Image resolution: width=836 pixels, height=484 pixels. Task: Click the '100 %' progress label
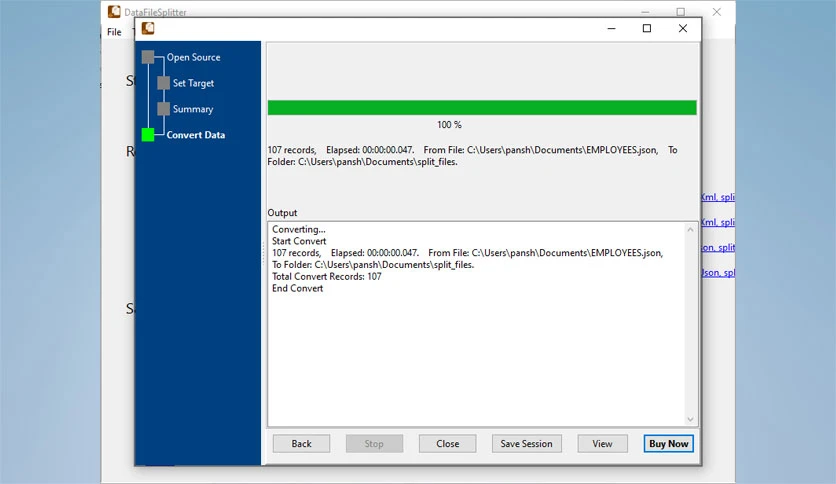449,125
